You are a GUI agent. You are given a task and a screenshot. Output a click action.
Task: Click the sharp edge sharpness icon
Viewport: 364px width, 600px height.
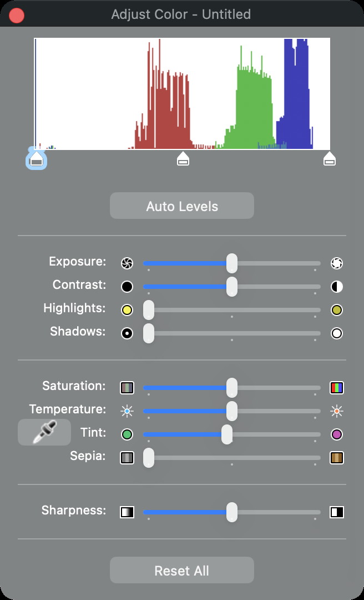[336, 512]
